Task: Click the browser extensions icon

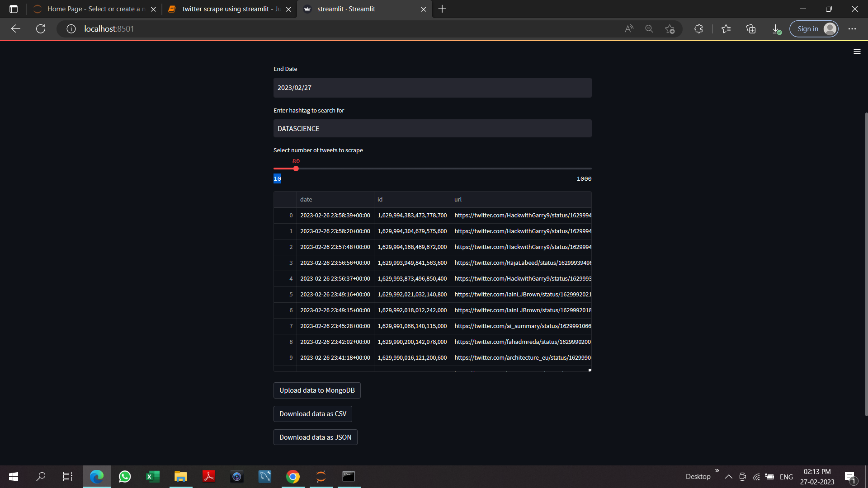Action: click(x=698, y=28)
